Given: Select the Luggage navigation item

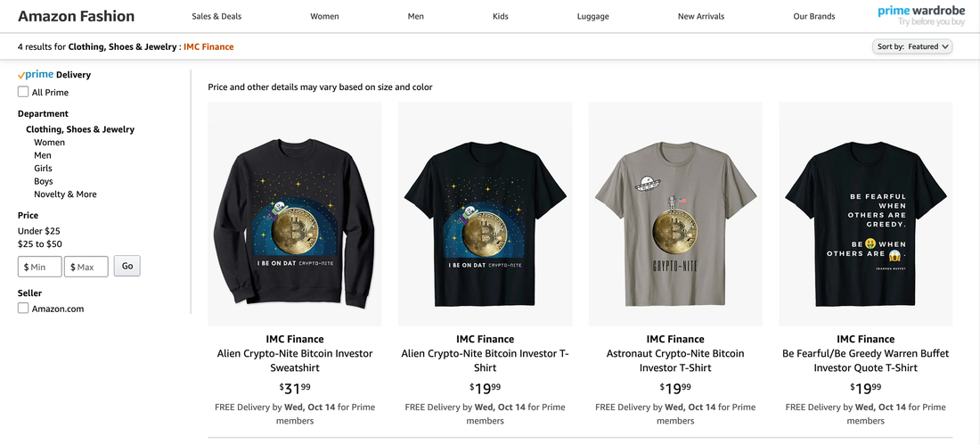Looking at the screenshot, I should (x=593, y=16).
